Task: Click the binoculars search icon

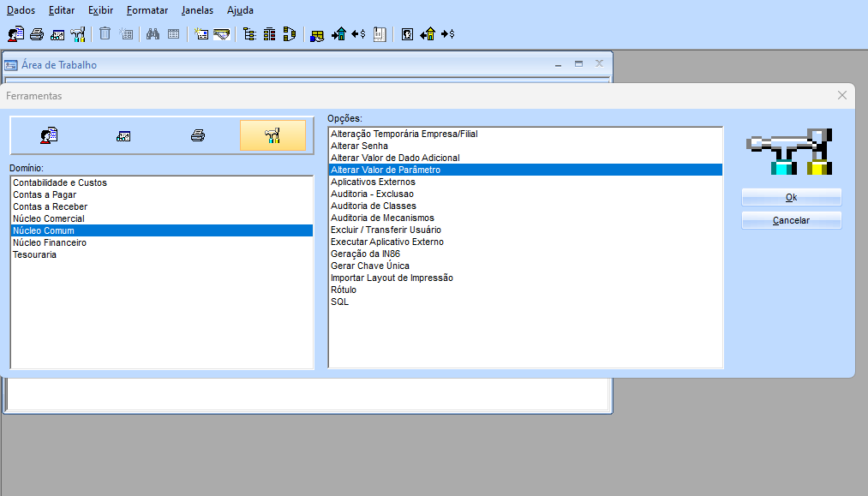Action: pyautogui.click(x=153, y=34)
